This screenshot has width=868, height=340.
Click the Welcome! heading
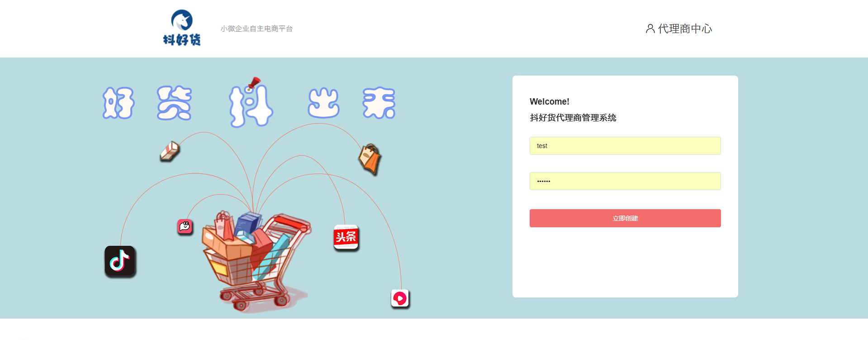coord(550,101)
